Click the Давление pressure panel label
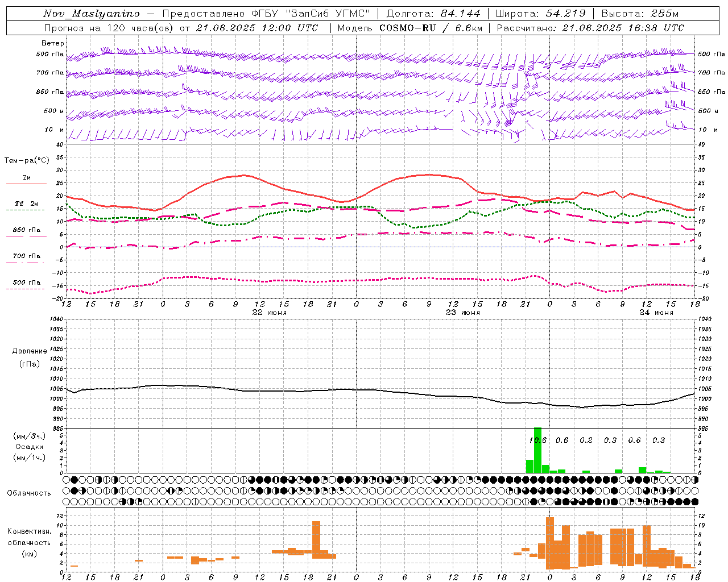This screenshot has height=582, width=728. click(30, 351)
